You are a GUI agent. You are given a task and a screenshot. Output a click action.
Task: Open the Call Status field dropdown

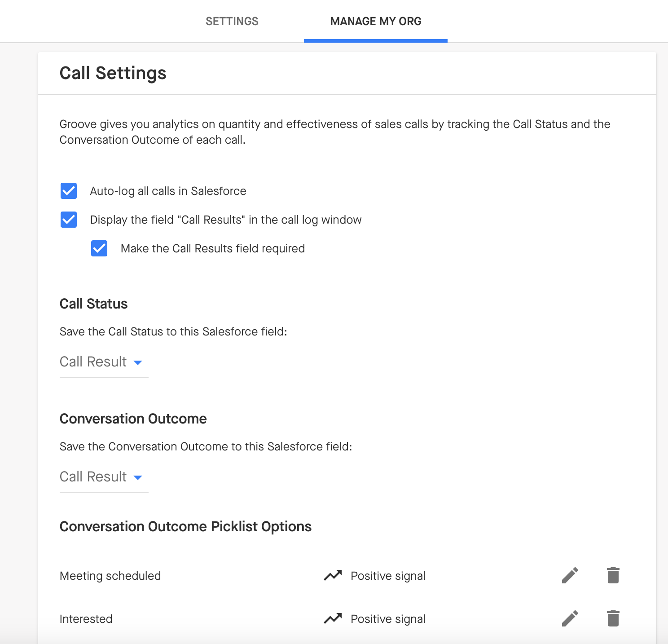pyautogui.click(x=103, y=362)
